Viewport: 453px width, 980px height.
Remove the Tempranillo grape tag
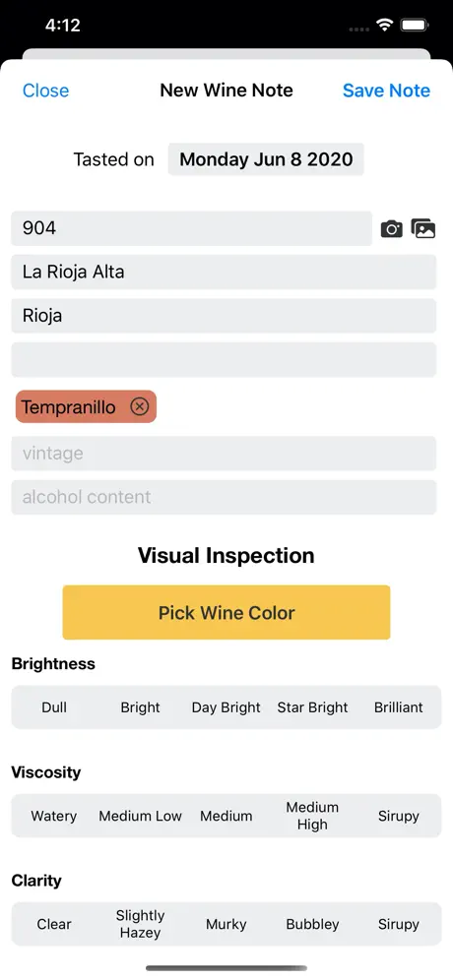[140, 407]
